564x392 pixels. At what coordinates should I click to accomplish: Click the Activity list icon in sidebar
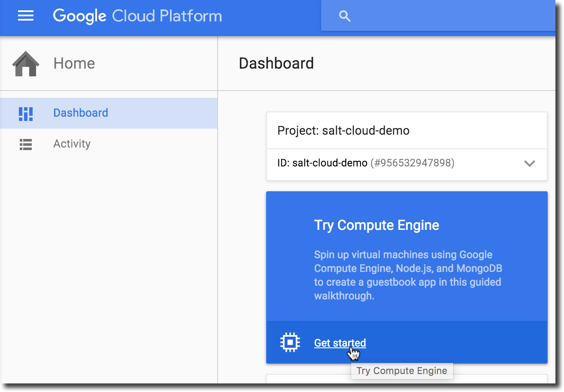pos(26,145)
